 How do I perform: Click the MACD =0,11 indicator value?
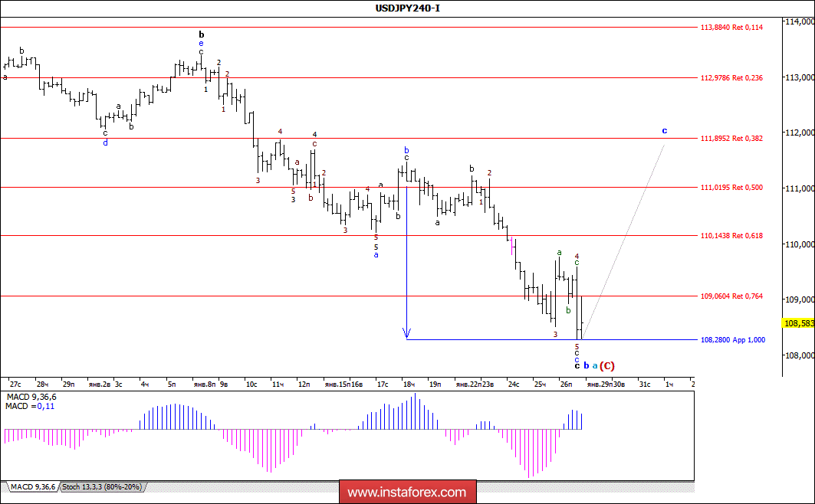point(30,407)
